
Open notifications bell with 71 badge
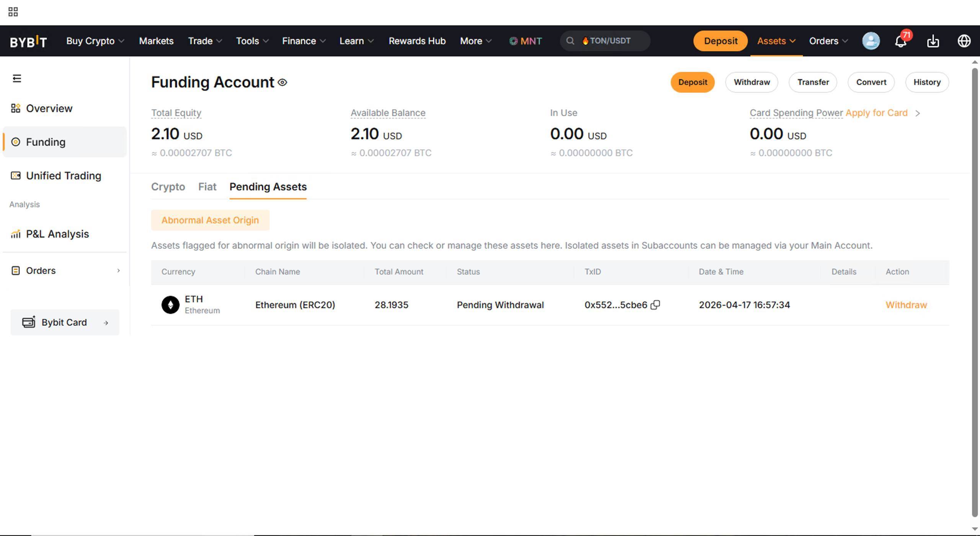901,41
